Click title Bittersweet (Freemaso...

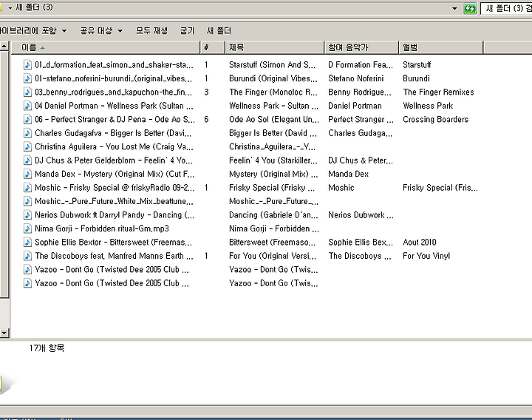[272, 242]
